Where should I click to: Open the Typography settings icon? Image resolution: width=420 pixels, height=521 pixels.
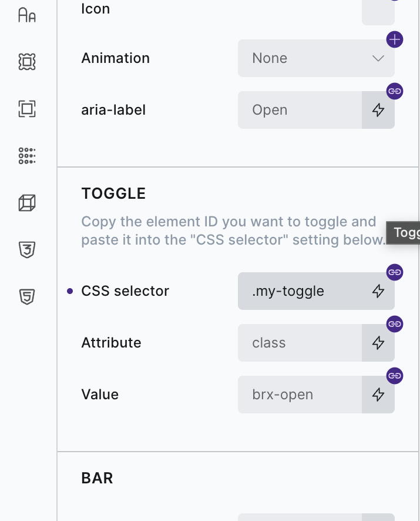(x=27, y=15)
